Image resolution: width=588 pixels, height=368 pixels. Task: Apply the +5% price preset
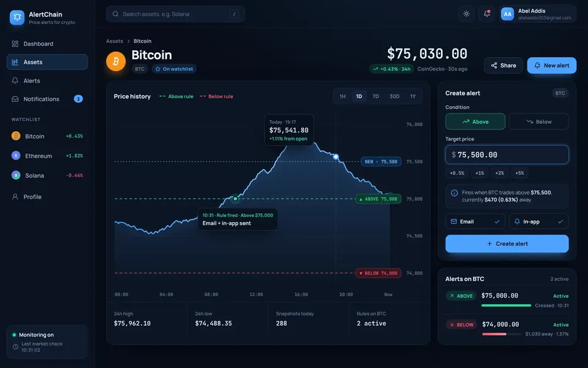[x=519, y=173]
